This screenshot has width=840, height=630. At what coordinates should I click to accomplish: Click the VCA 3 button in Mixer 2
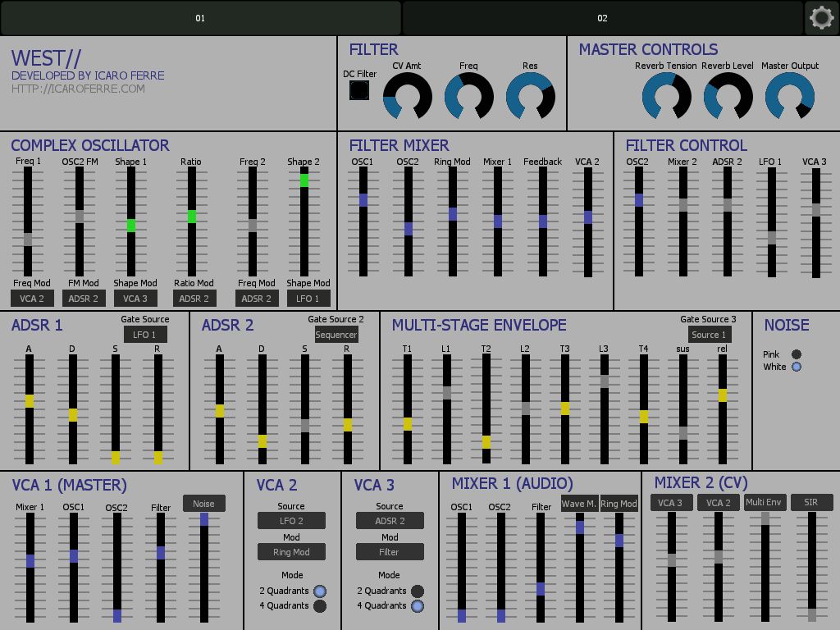click(671, 503)
